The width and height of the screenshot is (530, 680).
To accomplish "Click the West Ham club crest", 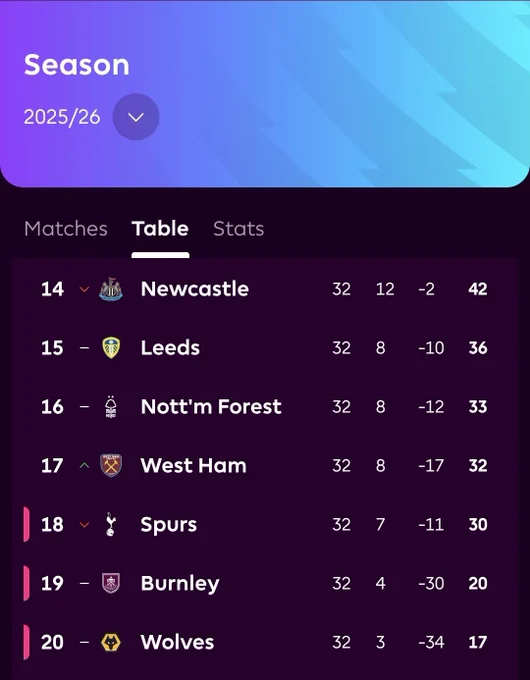I will point(111,465).
